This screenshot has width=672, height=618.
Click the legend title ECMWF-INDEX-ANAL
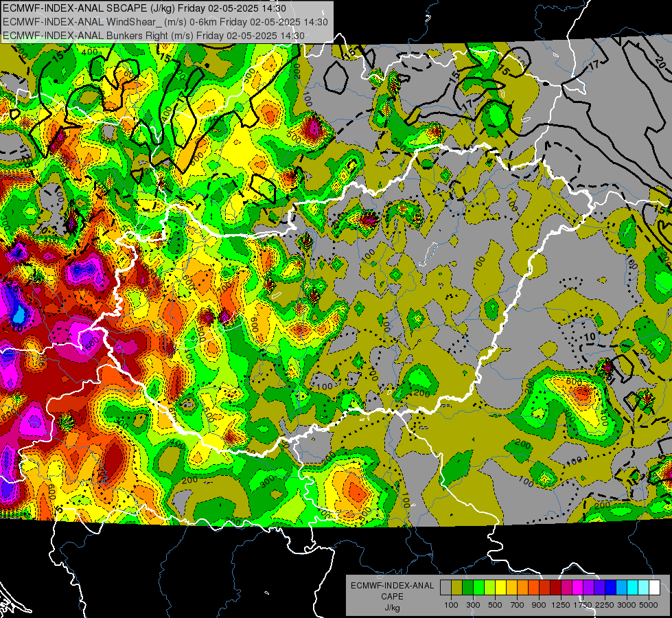pos(392,586)
